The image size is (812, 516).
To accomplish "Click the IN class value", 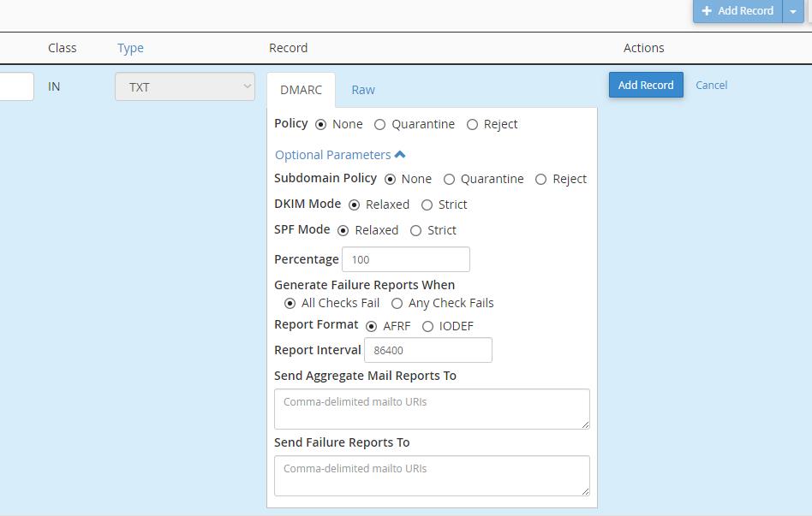I will click(54, 86).
